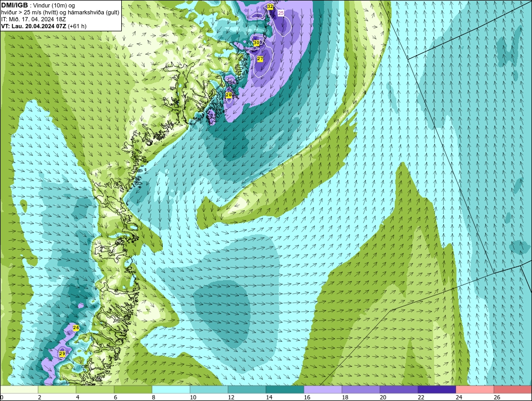This screenshot has height=401, width=532.
Task: Select the 16–18 m/s light purple swatch
Action: pyautogui.click(x=323, y=389)
